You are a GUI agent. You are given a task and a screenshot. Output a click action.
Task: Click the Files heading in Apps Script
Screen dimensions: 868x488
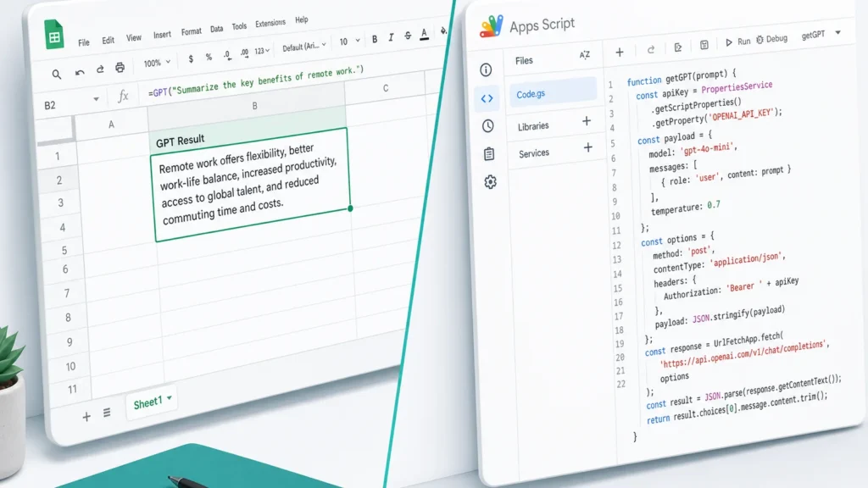tap(524, 60)
